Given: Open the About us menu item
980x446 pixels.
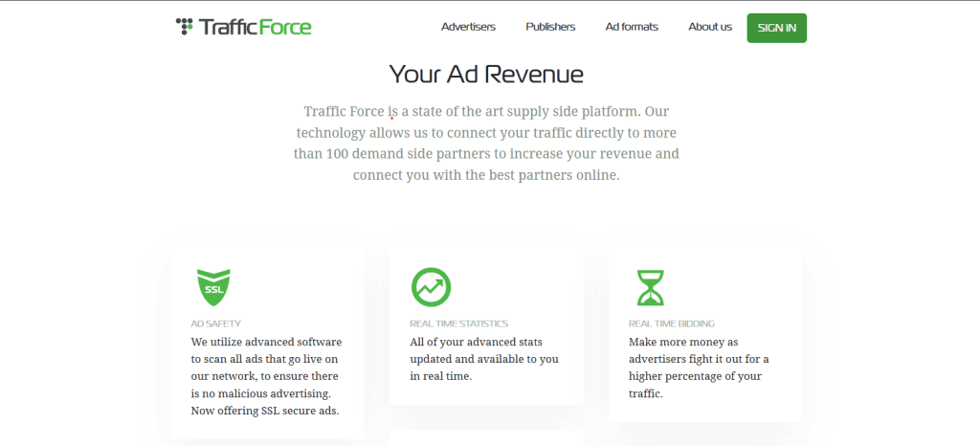Looking at the screenshot, I should [x=710, y=27].
